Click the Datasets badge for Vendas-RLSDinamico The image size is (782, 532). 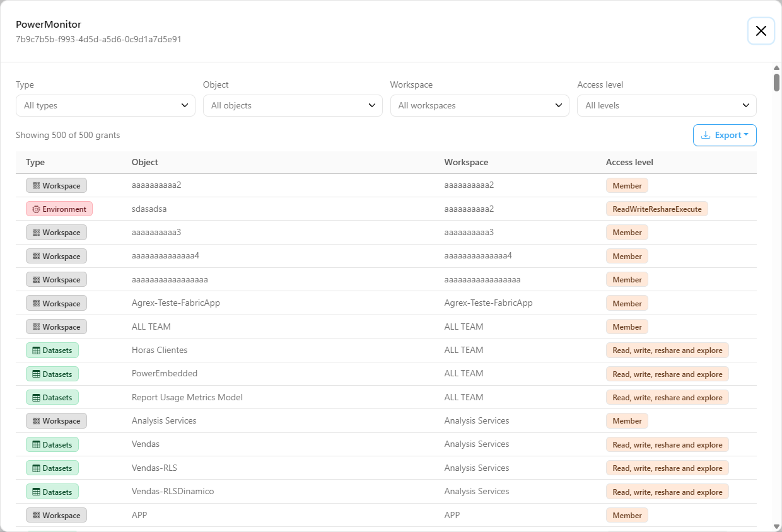52,492
